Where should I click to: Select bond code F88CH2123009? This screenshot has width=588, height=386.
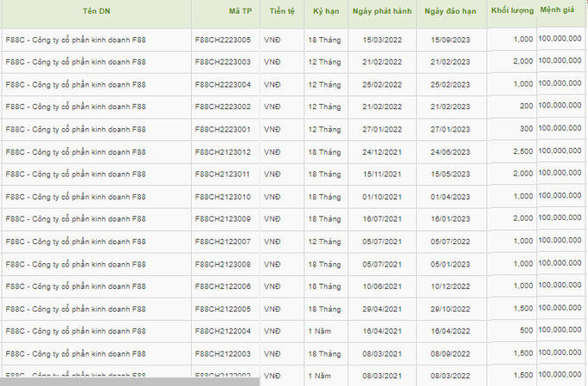coord(223,219)
